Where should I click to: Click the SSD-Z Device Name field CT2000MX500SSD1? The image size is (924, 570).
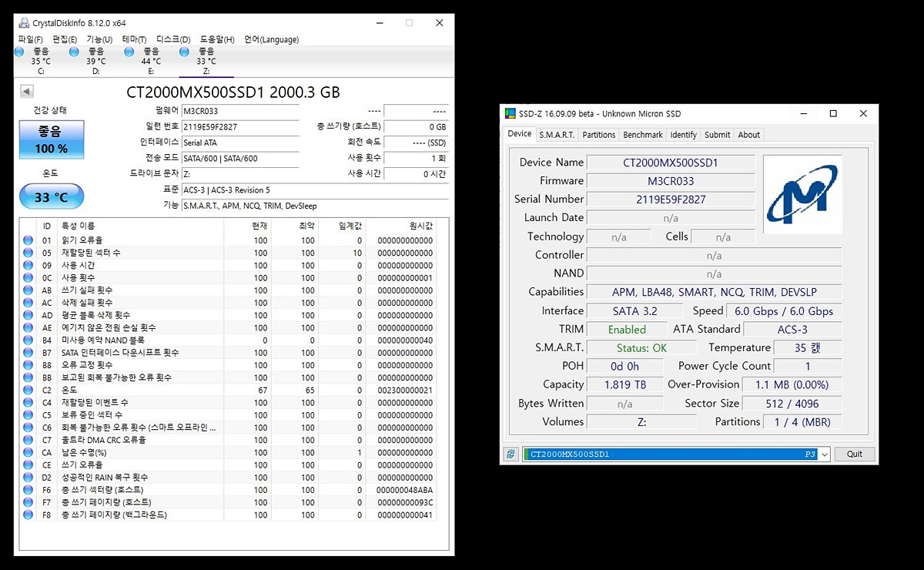[x=671, y=163]
